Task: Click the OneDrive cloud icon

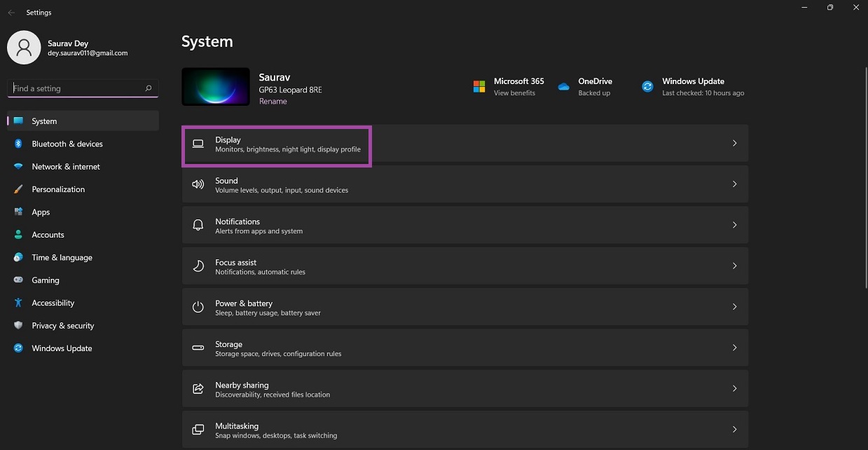Action: click(x=563, y=86)
